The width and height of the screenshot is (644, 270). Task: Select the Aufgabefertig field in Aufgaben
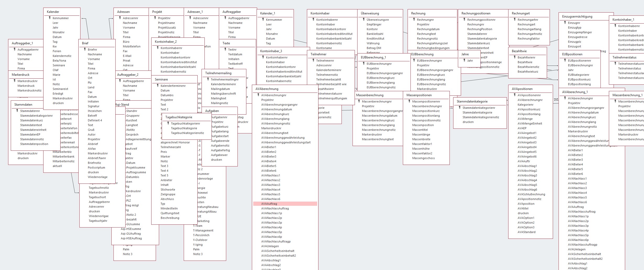[220, 150]
